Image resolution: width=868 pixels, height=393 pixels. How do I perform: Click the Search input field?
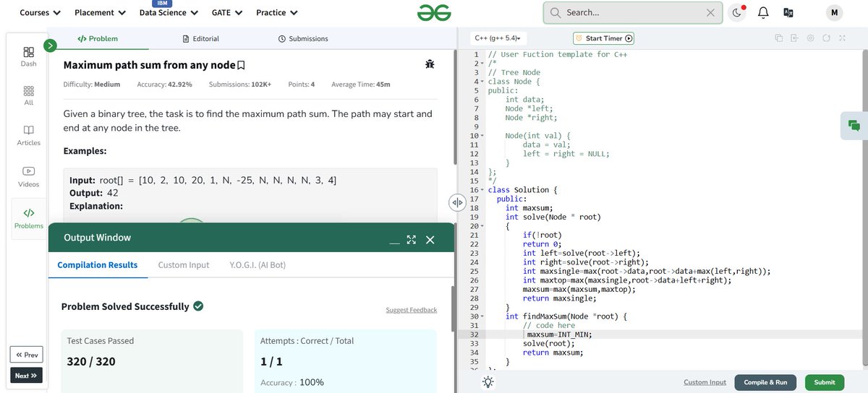(634, 12)
